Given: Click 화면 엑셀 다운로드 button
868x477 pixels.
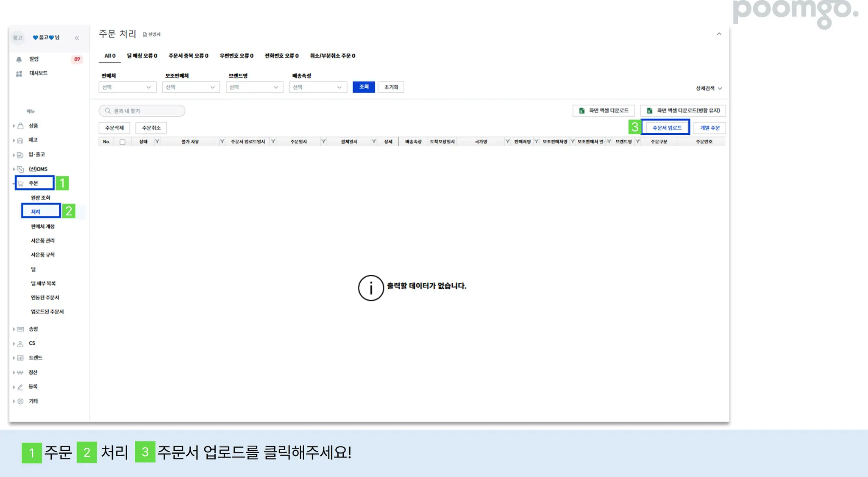Looking at the screenshot, I should tap(604, 111).
